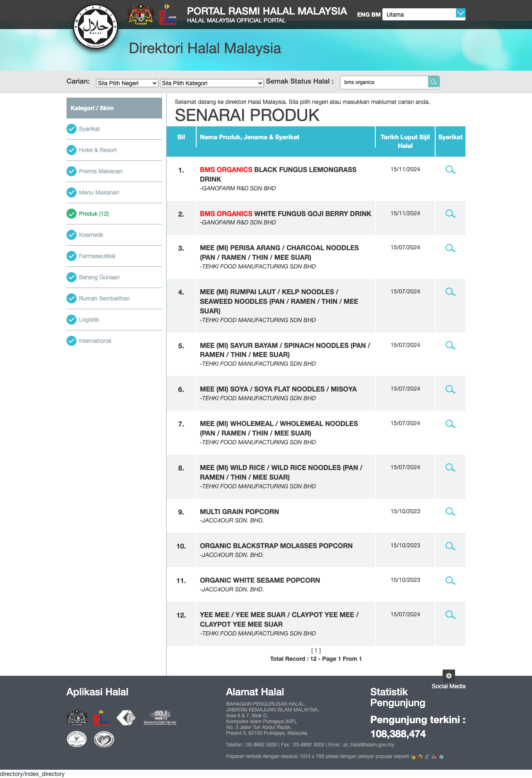532x778 pixels.
Task: Click the search magnifier button beside bms organics
Action: [433, 82]
